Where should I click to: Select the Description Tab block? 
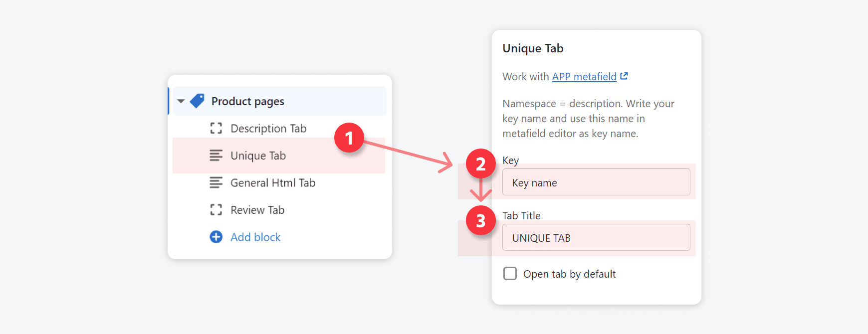pyautogui.click(x=268, y=129)
